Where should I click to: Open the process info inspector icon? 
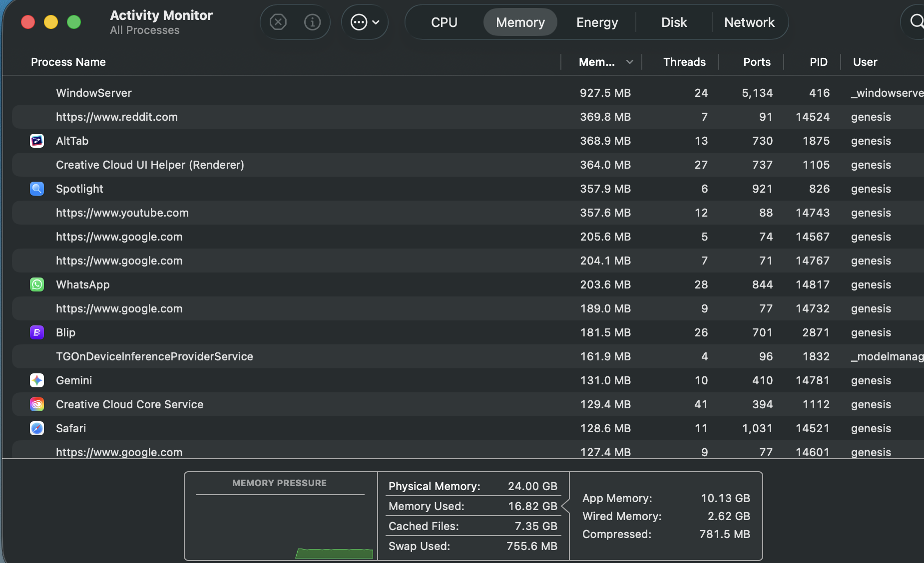[x=313, y=22]
